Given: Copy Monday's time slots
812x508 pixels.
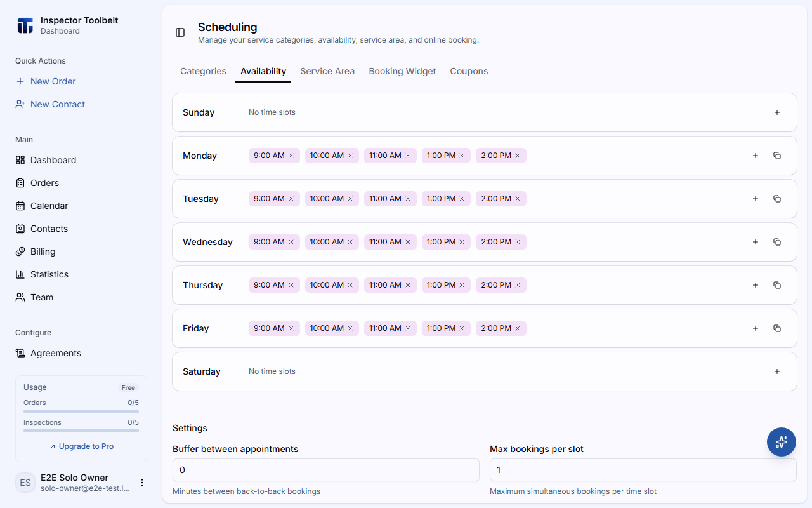Looking at the screenshot, I should [x=777, y=156].
